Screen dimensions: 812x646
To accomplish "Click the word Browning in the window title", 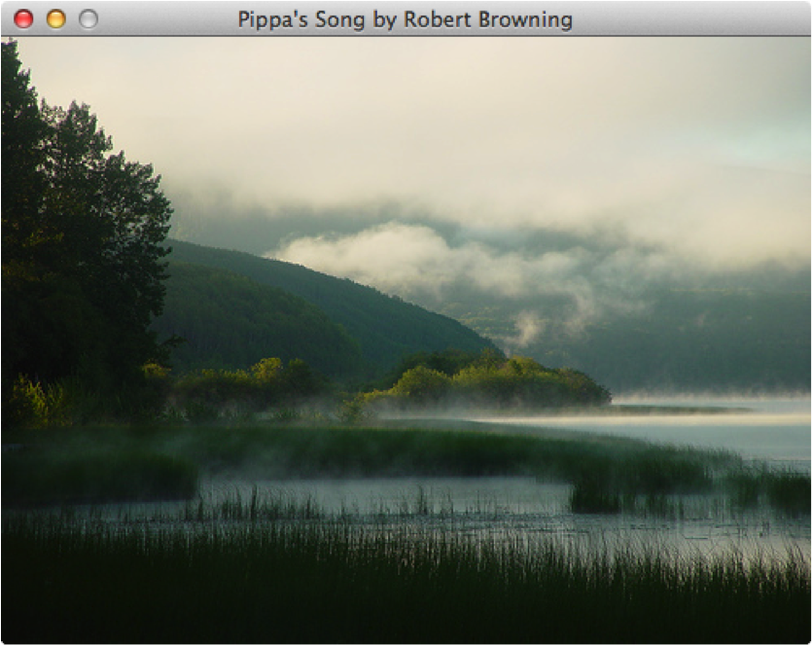I will coord(525,19).
